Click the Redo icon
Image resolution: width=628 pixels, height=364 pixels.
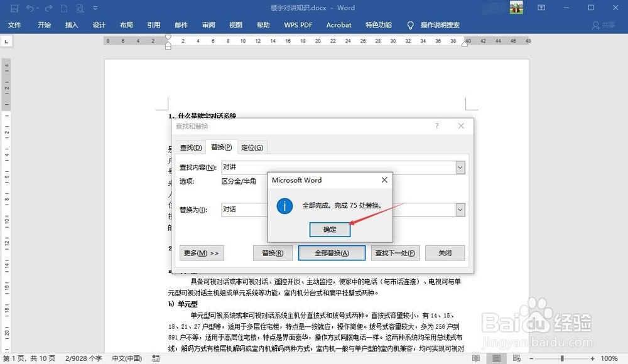[x=47, y=8]
